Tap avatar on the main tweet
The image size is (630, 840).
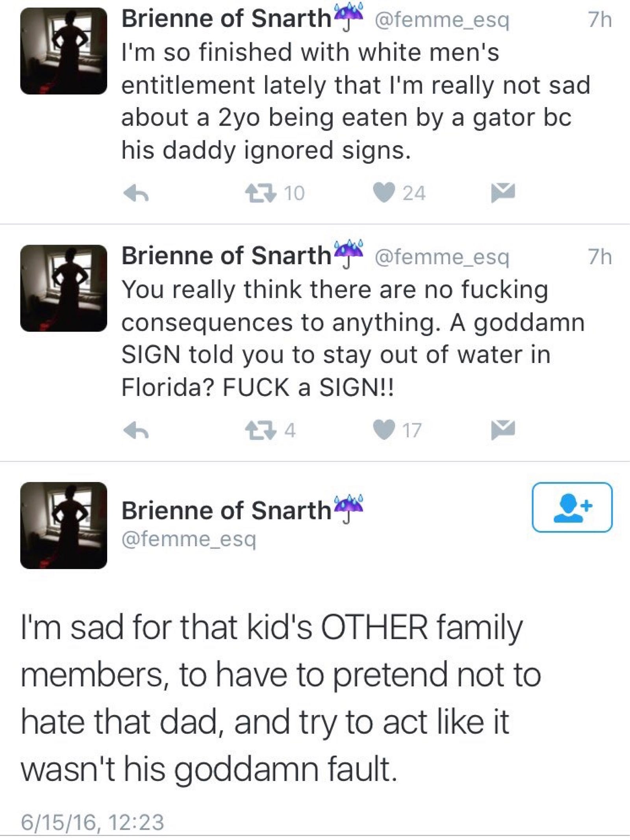coord(64,525)
